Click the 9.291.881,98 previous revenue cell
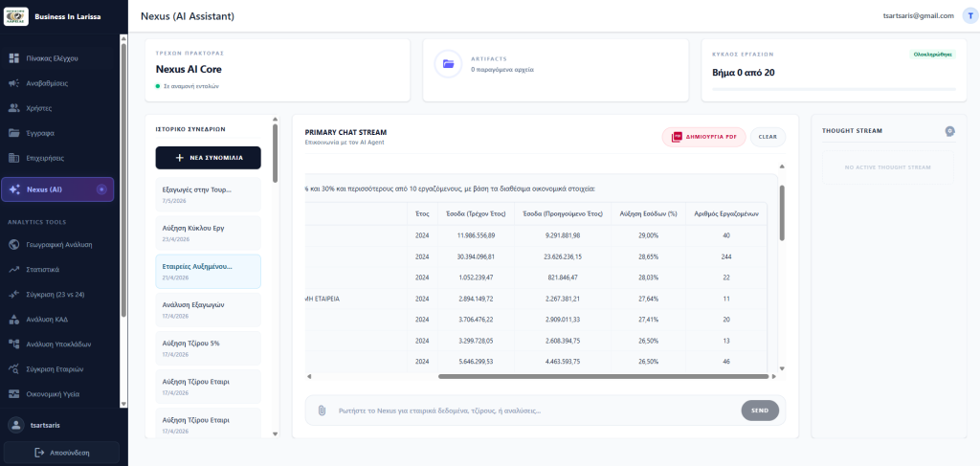The width and height of the screenshot is (980, 466). coord(563,235)
